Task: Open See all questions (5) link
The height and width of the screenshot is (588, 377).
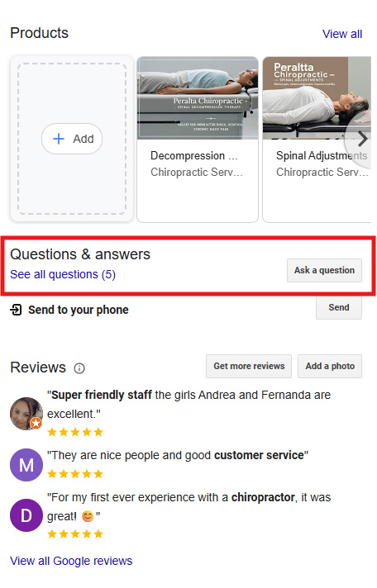Action: (x=63, y=274)
